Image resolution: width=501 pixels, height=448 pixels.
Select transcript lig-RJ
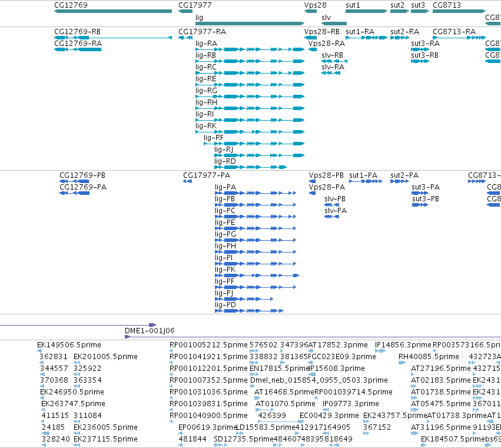click(260, 155)
